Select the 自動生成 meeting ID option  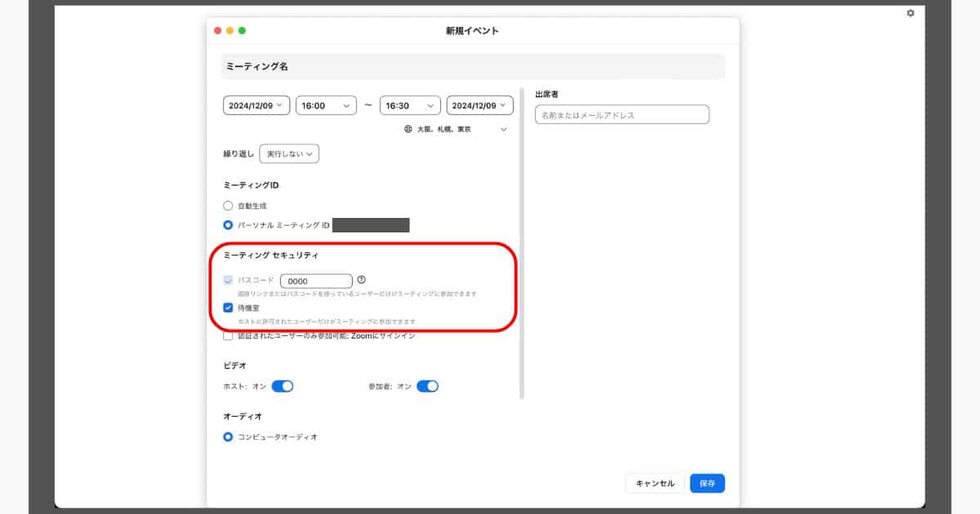click(x=229, y=206)
